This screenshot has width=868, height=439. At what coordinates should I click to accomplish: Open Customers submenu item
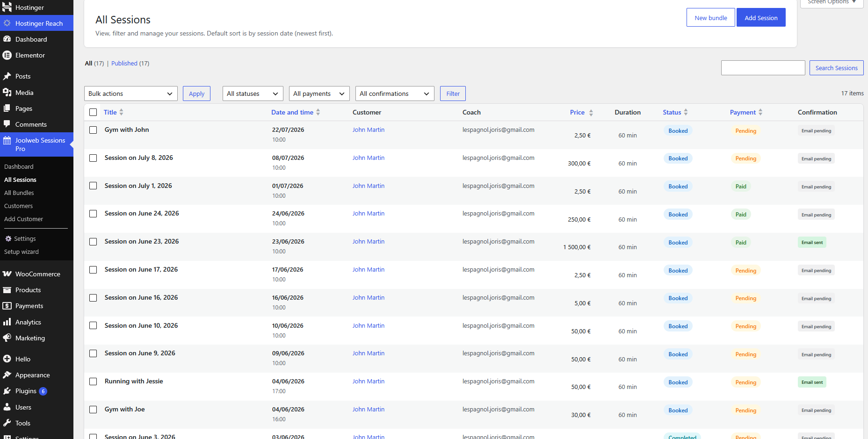pyautogui.click(x=18, y=206)
